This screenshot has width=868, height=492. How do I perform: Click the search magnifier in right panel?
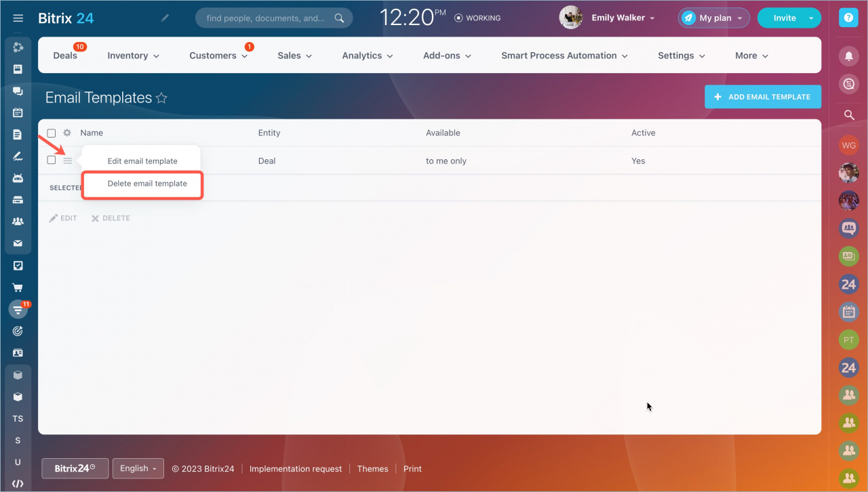coord(848,115)
